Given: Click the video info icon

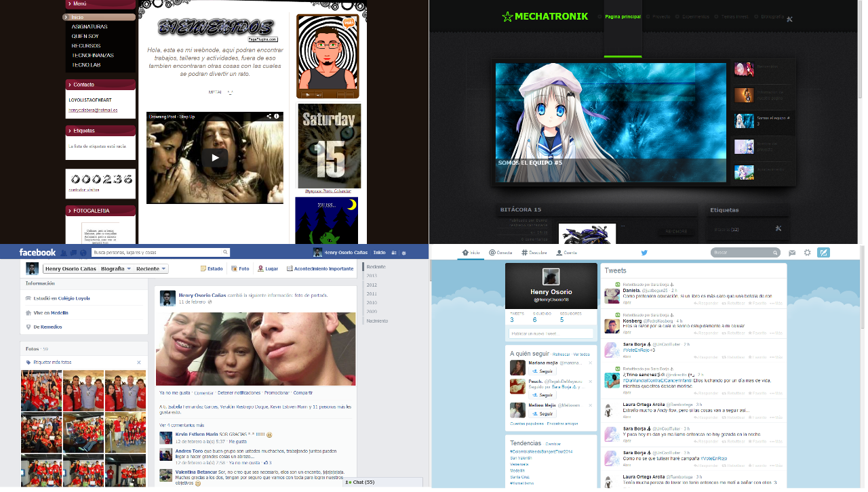Looking at the screenshot, I should pos(277,117).
